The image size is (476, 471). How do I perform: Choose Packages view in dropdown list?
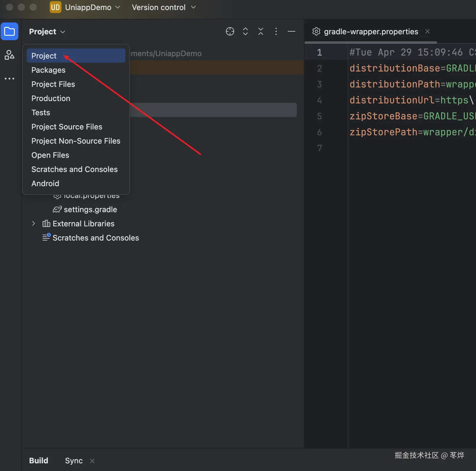[48, 70]
